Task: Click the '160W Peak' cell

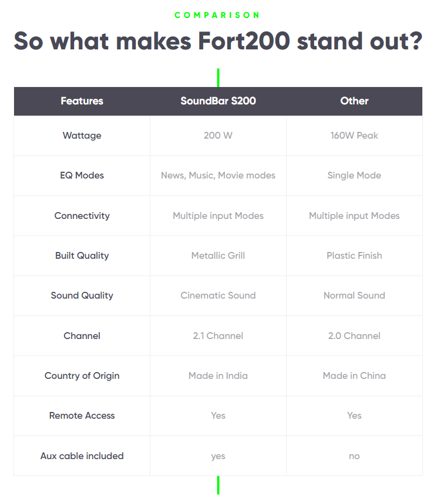Action: tap(354, 135)
